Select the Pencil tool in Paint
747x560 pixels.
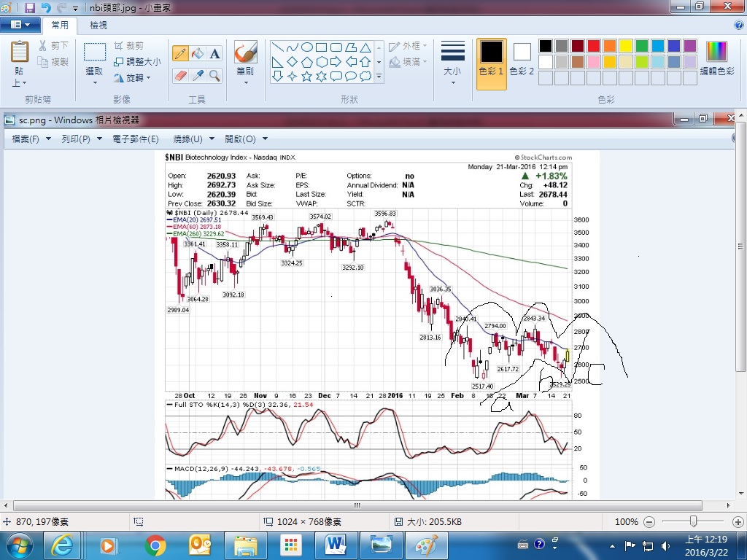pos(180,53)
